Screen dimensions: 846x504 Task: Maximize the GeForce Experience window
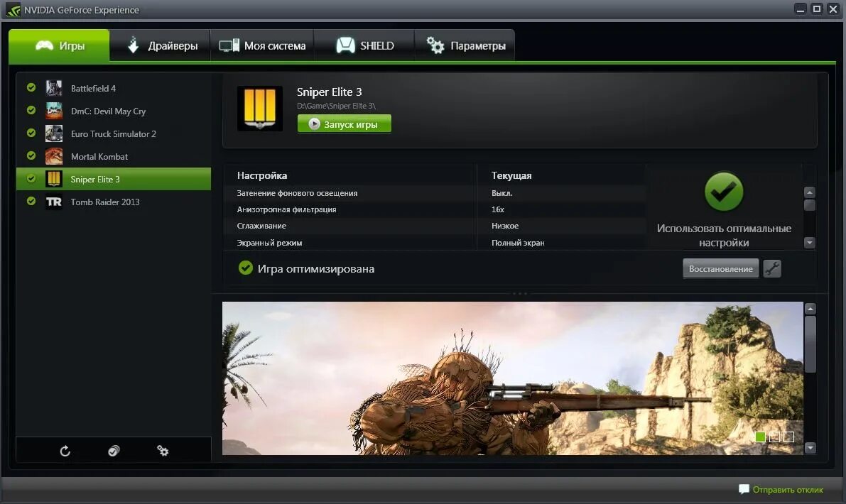[x=817, y=9]
